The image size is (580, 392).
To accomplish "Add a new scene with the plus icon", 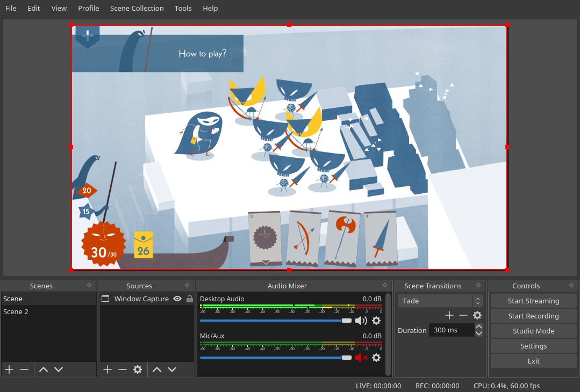I will (9, 369).
